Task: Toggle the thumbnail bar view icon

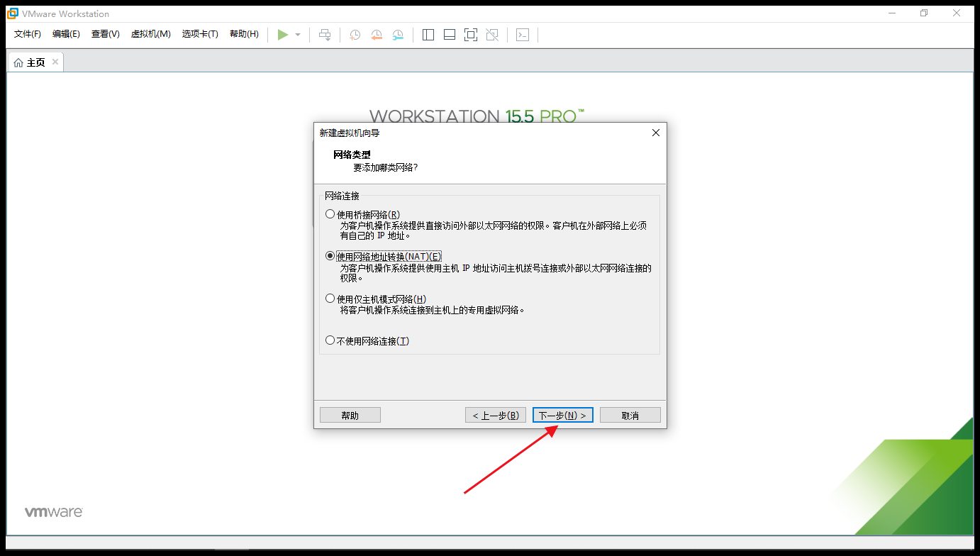Action: [x=450, y=35]
